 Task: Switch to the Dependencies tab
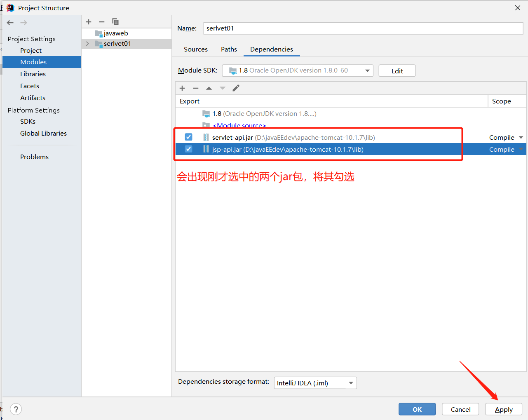272,49
